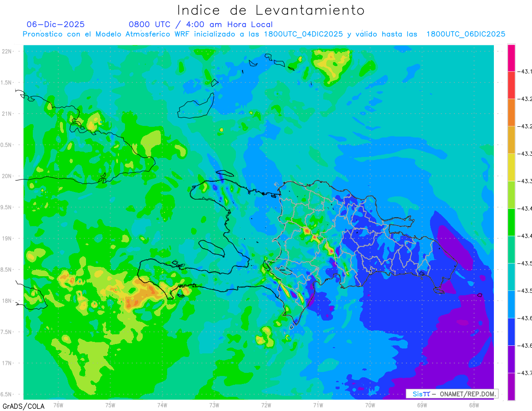Pick the lime-green swatch in the color bar
This screenshot has width=532, height=411.
click(512, 195)
